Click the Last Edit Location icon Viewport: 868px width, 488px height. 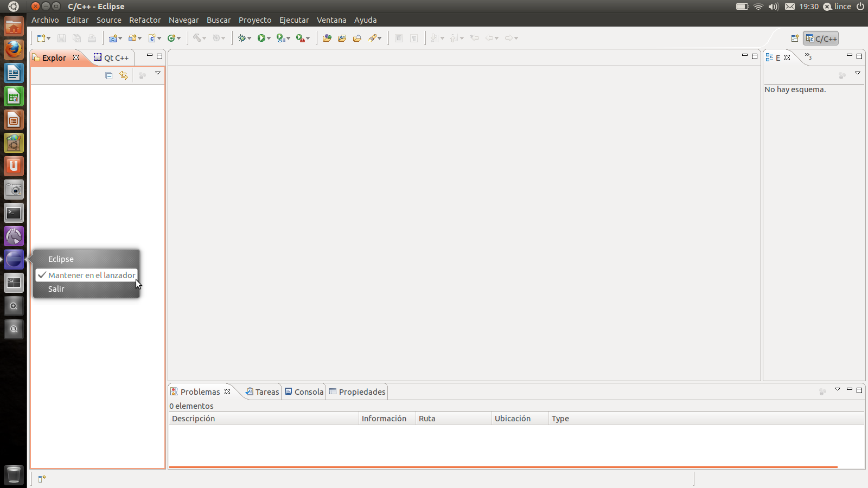[475, 38]
